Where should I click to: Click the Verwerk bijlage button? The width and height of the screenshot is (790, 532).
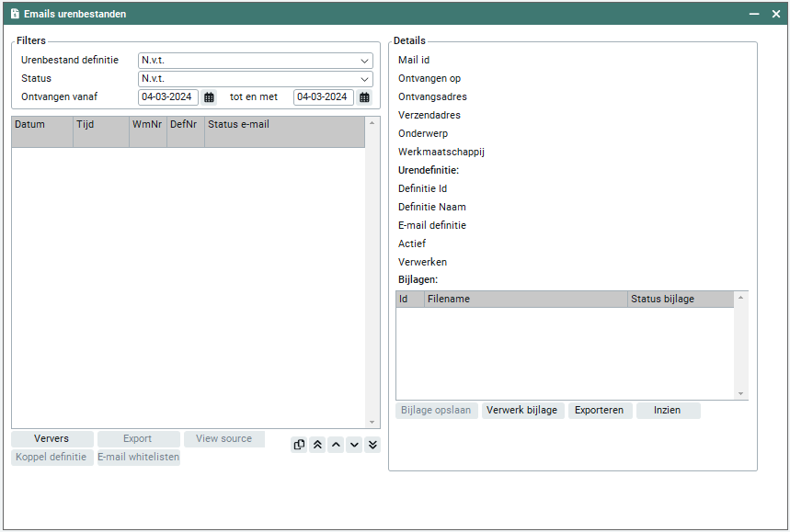(521, 411)
